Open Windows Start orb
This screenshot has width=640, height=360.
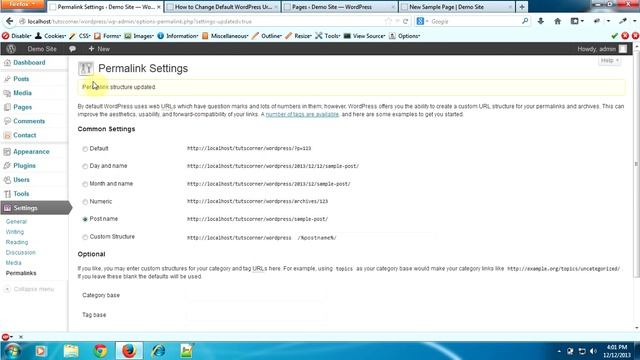pos(13,351)
